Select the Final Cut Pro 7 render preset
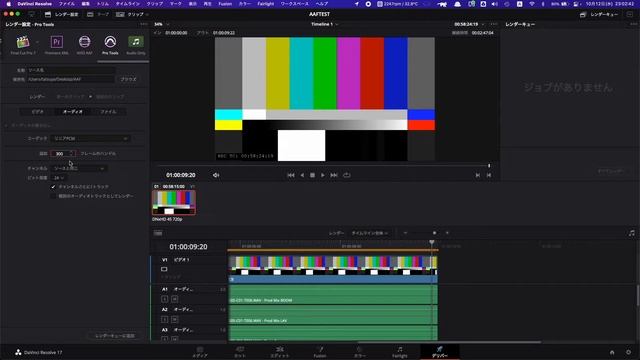Screen dimensions: 640x360 tap(23, 45)
